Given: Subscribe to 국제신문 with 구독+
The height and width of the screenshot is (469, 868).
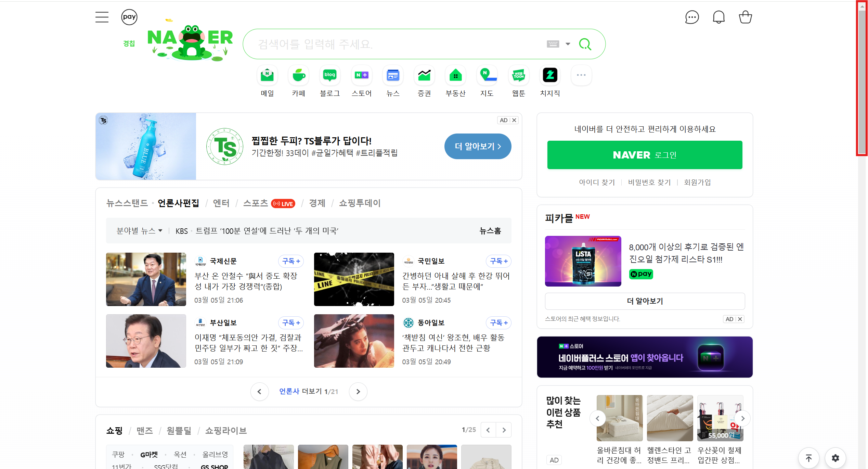Looking at the screenshot, I should click(x=291, y=261).
